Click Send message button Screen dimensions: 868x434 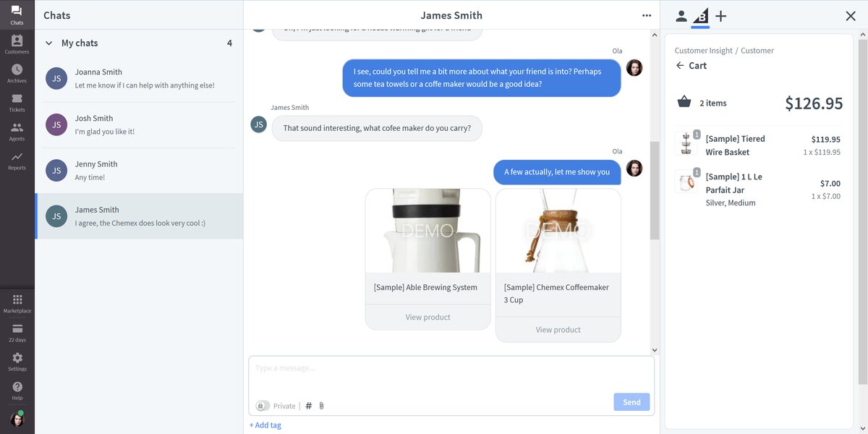(631, 402)
